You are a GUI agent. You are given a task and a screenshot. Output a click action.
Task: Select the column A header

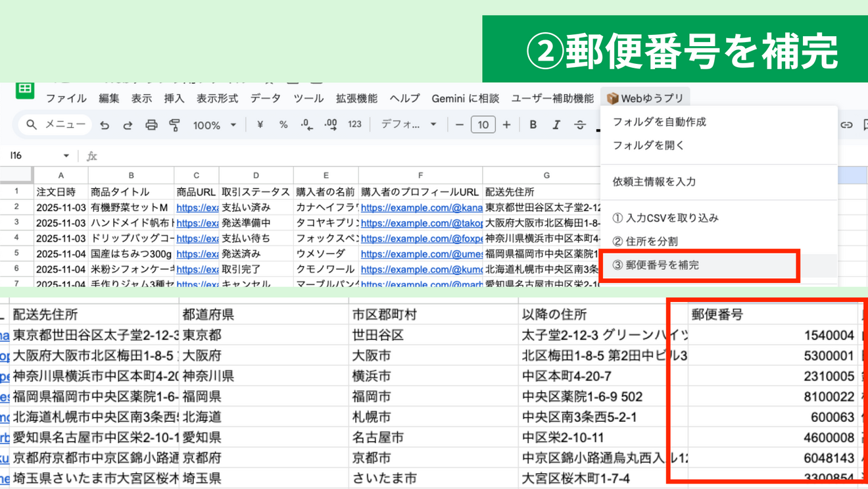(x=60, y=175)
